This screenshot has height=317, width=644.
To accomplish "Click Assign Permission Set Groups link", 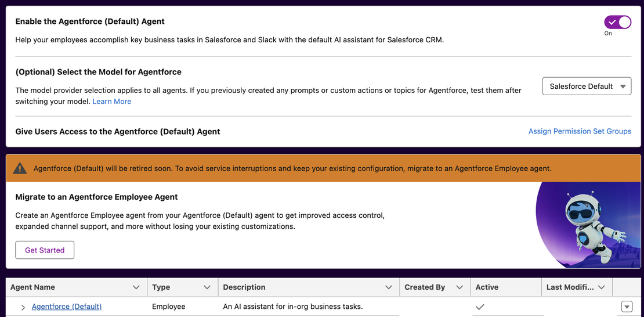I will (x=580, y=132).
